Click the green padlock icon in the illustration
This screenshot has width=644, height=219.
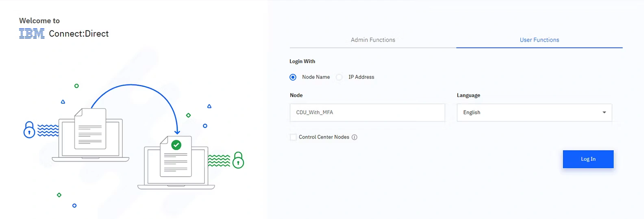[238, 160]
